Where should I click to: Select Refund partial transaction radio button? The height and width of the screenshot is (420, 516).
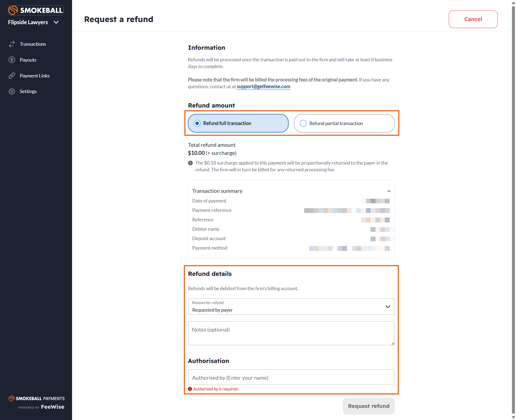[303, 123]
